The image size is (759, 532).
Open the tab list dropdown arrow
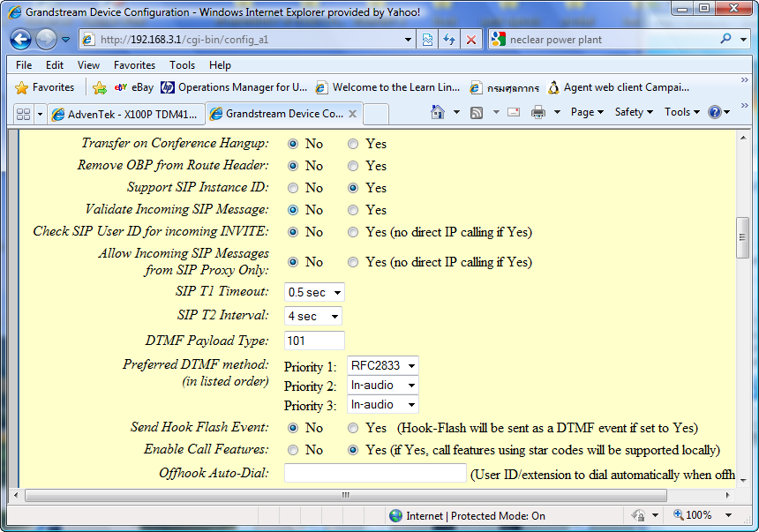pos(41,114)
